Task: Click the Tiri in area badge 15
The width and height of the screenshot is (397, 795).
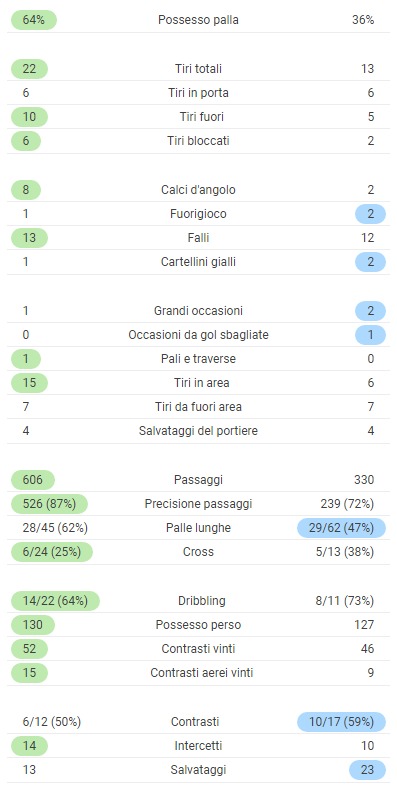Action: click(x=29, y=383)
